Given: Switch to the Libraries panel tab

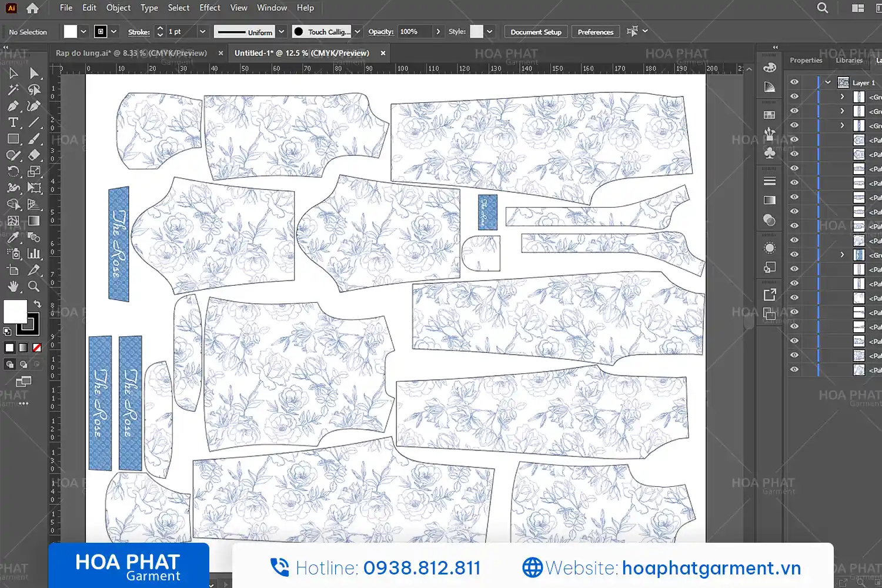Looking at the screenshot, I should click(x=849, y=60).
